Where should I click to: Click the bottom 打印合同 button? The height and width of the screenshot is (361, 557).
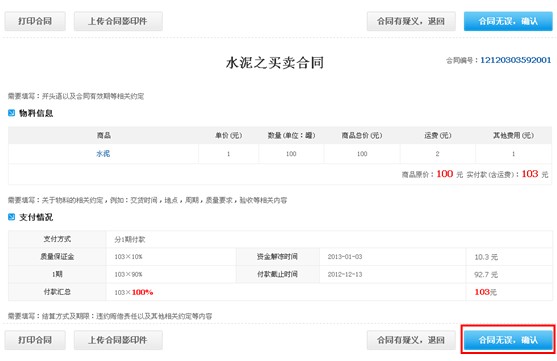pyautogui.click(x=35, y=340)
